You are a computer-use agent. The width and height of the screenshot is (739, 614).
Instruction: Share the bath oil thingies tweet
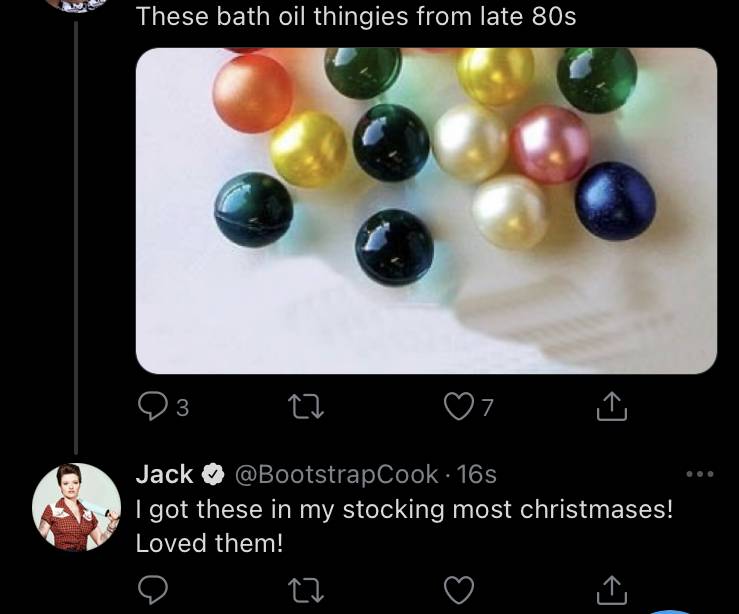coord(612,406)
